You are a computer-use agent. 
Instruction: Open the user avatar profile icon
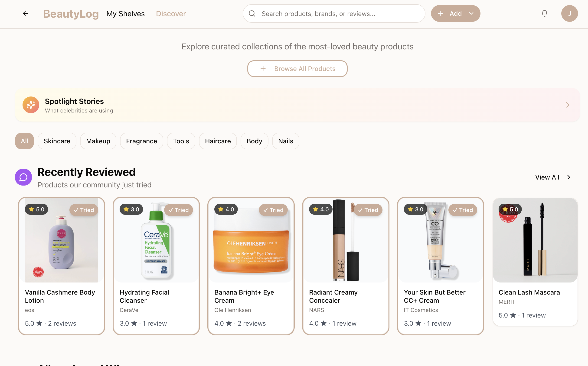[x=569, y=13]
